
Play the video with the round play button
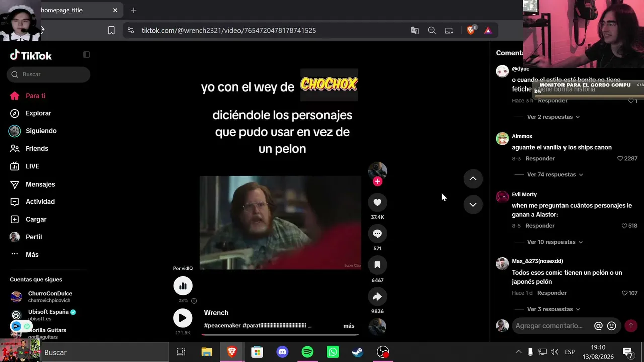(183, 318)
